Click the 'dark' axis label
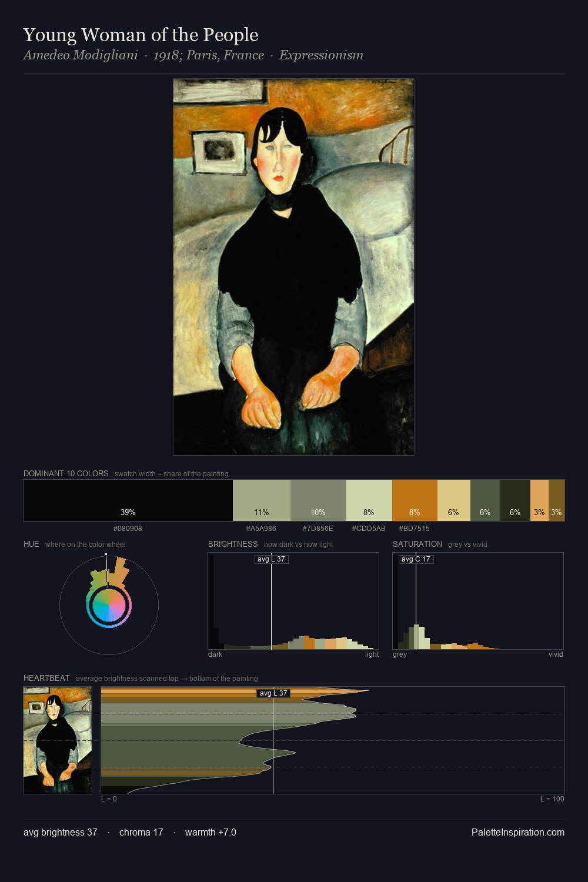The width and height of the screenshot is (588, 882). coord(215,654)
